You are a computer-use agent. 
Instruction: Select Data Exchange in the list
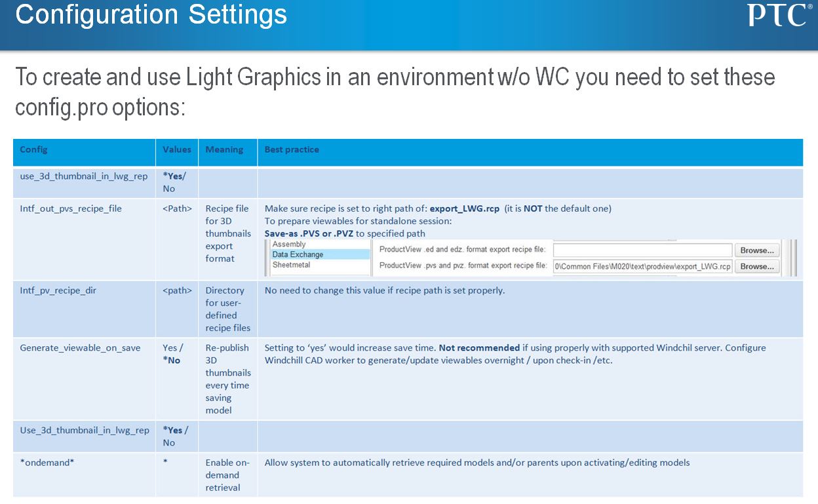tap(321, 254)
